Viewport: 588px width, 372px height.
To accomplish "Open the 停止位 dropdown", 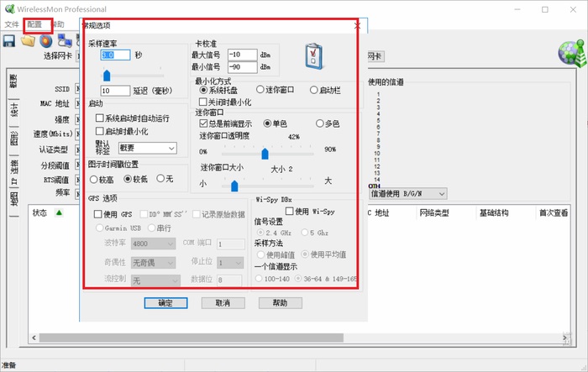I will pyautogui.click(x=230, y=263).
